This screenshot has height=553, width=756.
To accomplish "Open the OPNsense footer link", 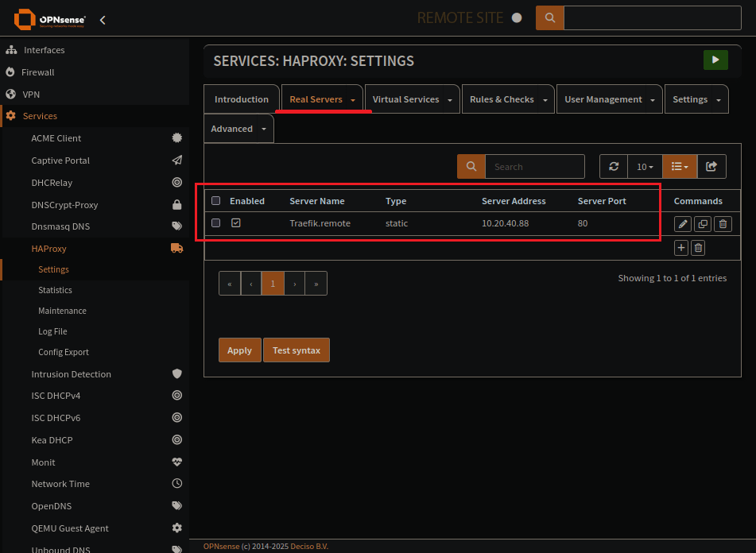I will (221, 547).
